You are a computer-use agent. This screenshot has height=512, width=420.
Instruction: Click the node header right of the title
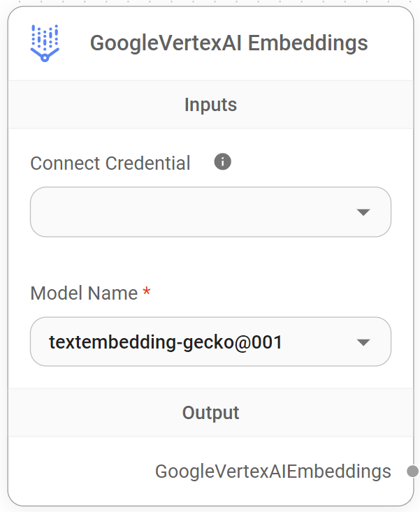pos(390,43)
